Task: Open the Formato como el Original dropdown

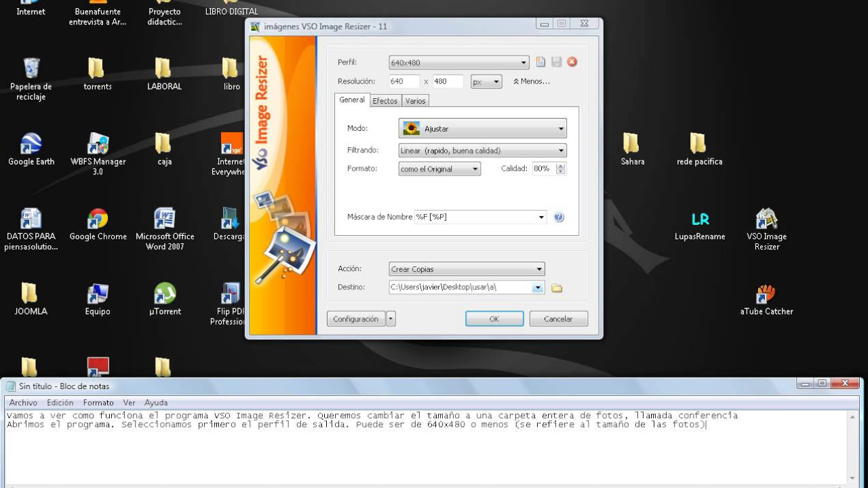Action: (439, 169)
